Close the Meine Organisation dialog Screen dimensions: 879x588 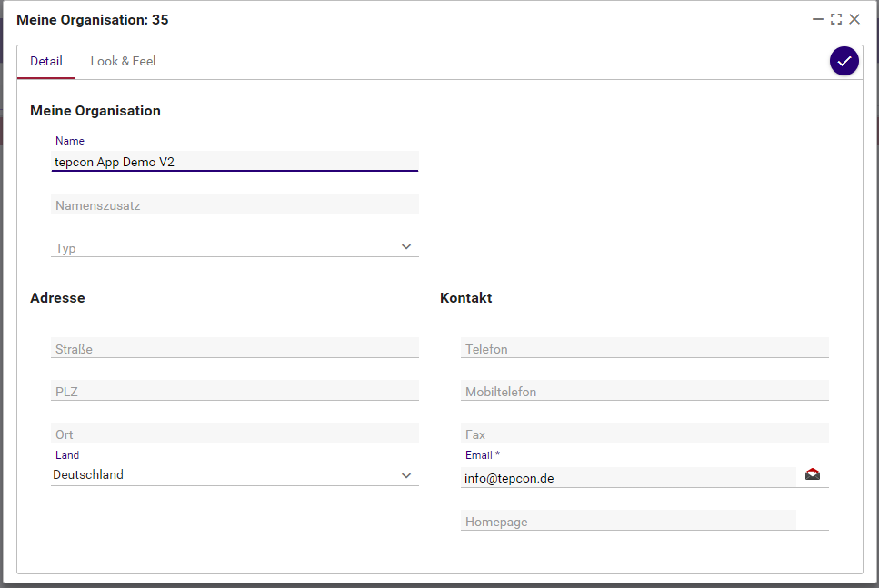[854, 19]
